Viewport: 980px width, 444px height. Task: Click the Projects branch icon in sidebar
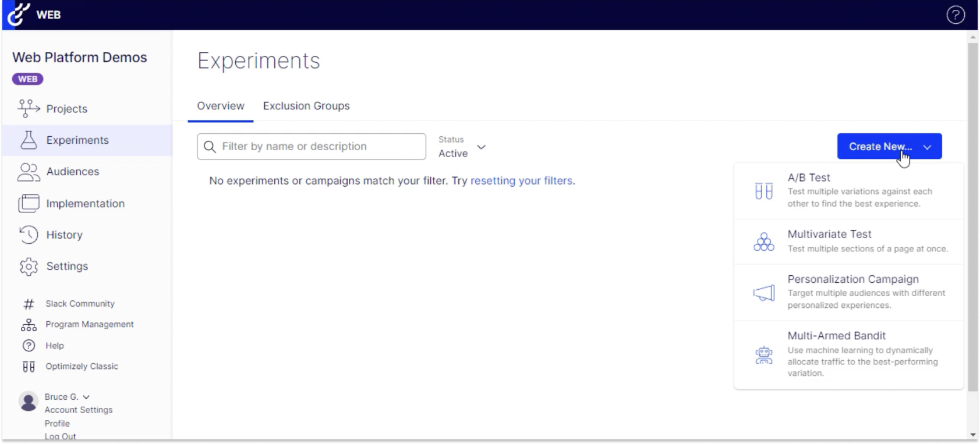coord(29,108)
